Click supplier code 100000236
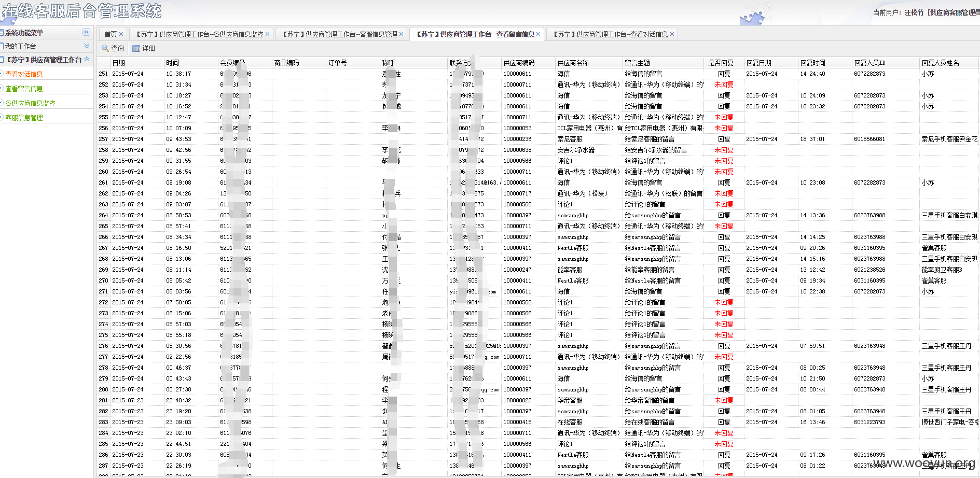Image resolution: width=980 pixels, height=478 pixels. coord(517,139)
